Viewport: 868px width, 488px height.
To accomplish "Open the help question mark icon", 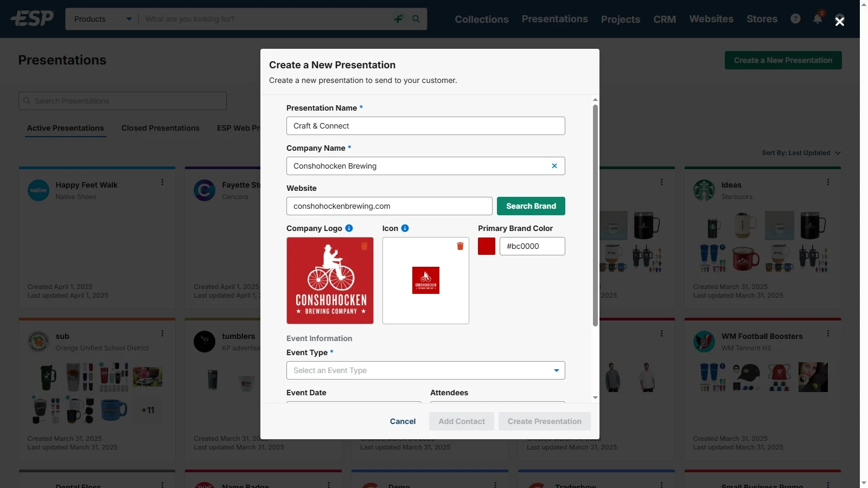I will tap(795, 19).
